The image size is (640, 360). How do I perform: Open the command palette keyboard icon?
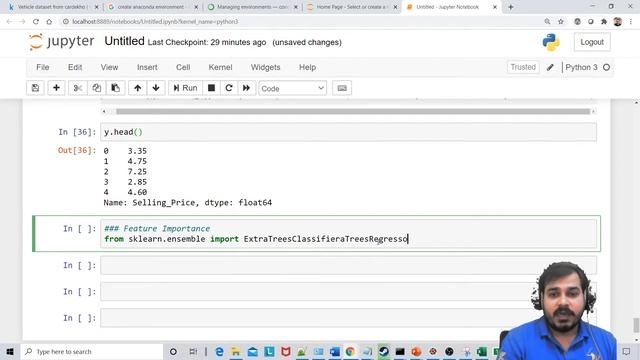pos(342,88)
